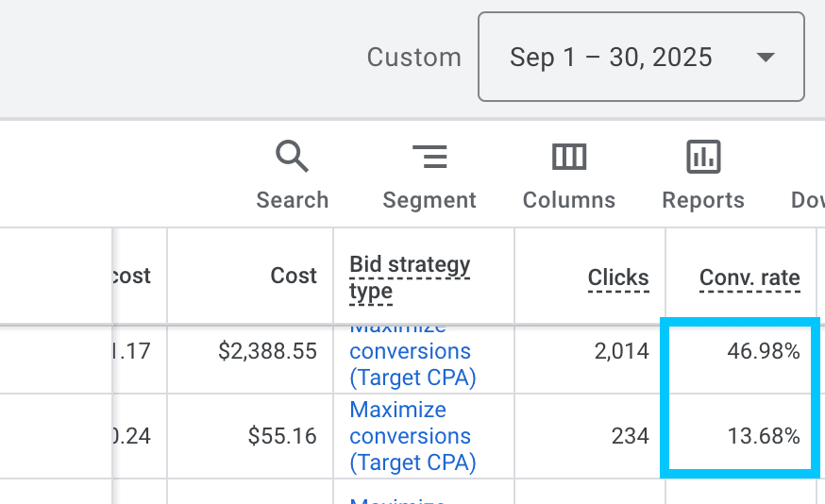This screenshot has height=504, width=825.
Task: Click the $2,388.55 cost cell
Action: [267, 352]
